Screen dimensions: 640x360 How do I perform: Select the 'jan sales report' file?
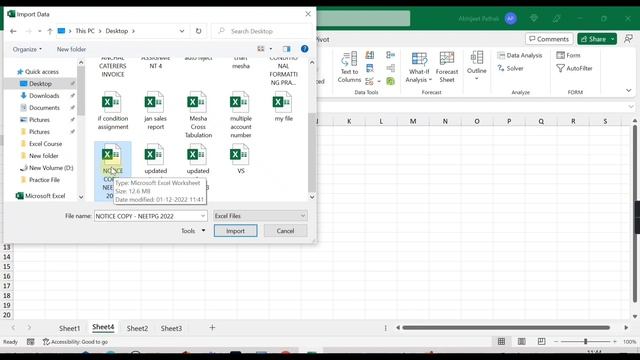click(156, 111)
